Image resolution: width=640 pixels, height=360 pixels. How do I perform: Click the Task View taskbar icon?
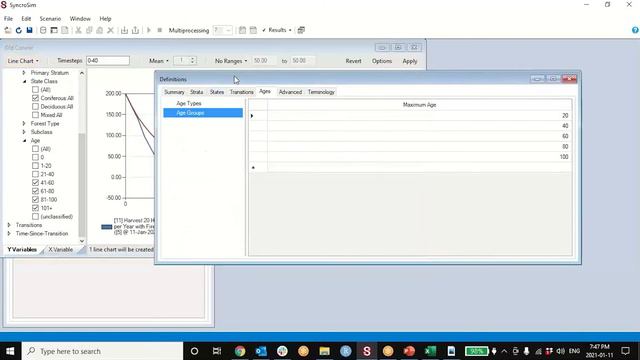[x=217, y=351]
